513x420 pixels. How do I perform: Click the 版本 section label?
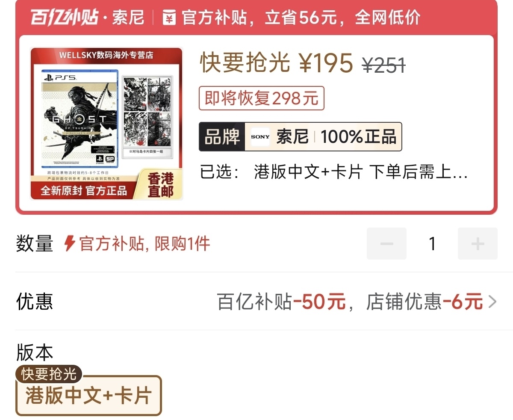(x=34, y=352)
